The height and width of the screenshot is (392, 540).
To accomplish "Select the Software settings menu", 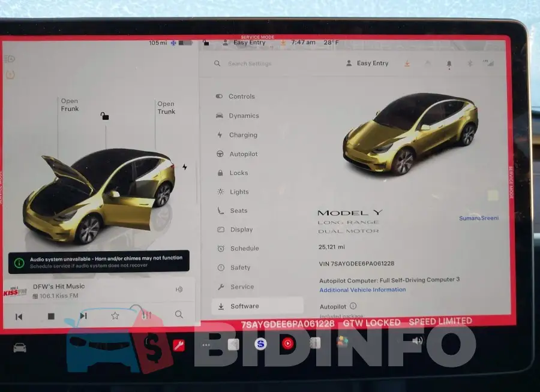I will point(257,306).
